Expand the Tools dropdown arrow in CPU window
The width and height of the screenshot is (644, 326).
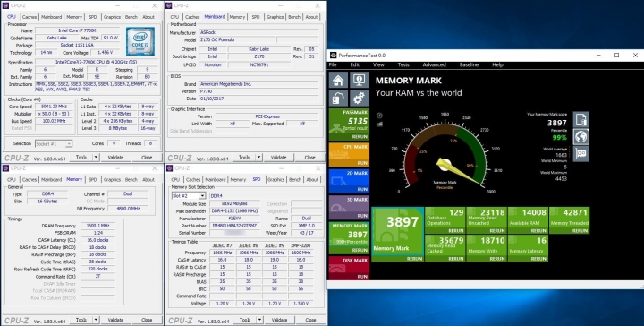tap(96, 157)
